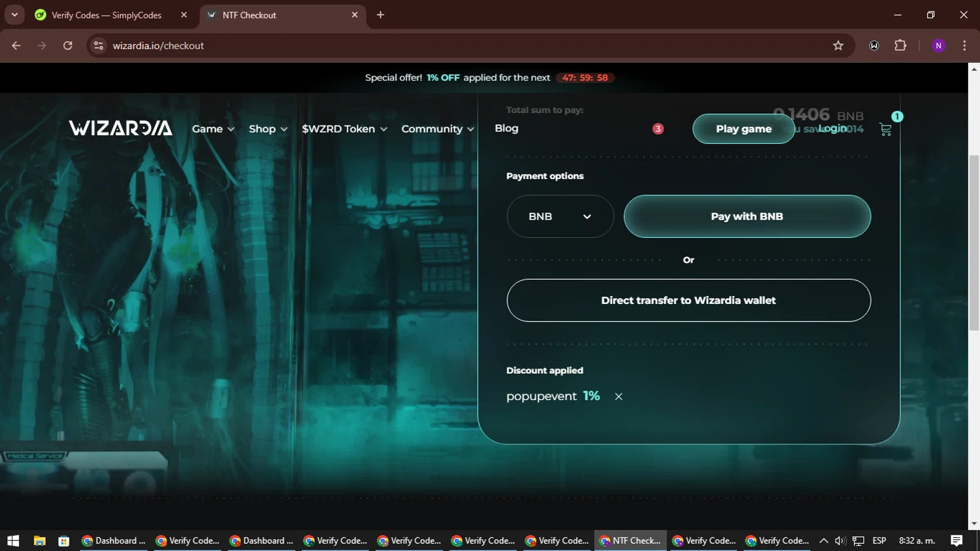Remove the popupevent discount code
980x551 pixels.
point(619,396)
